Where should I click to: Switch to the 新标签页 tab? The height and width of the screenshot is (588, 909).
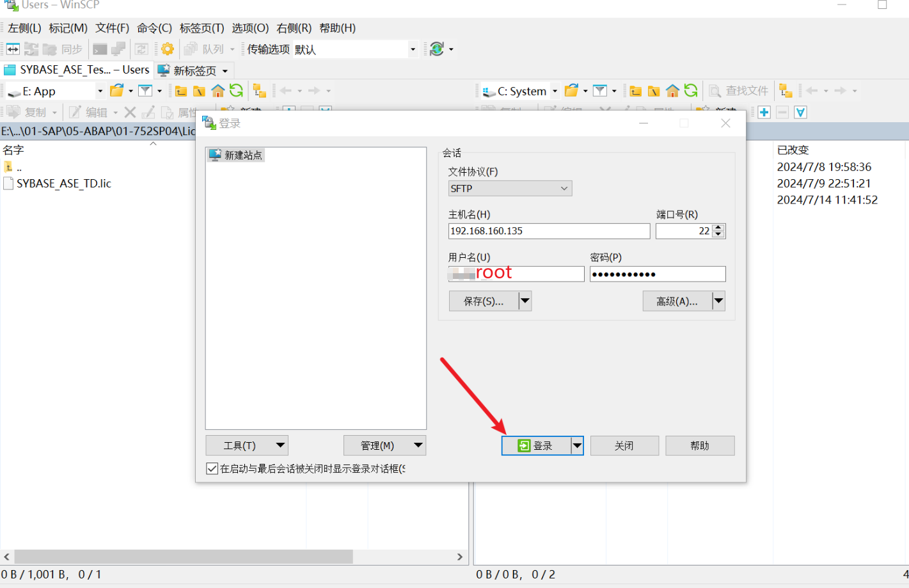194,70
